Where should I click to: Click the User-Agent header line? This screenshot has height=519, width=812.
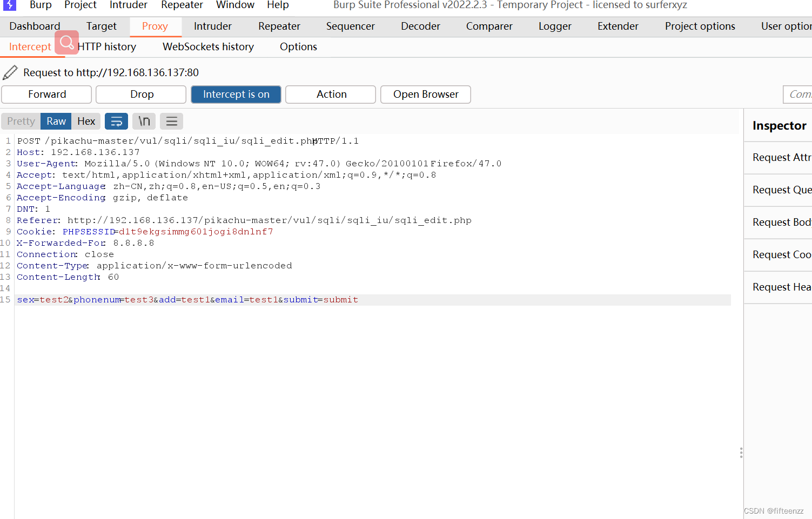(x=259, y=164)
